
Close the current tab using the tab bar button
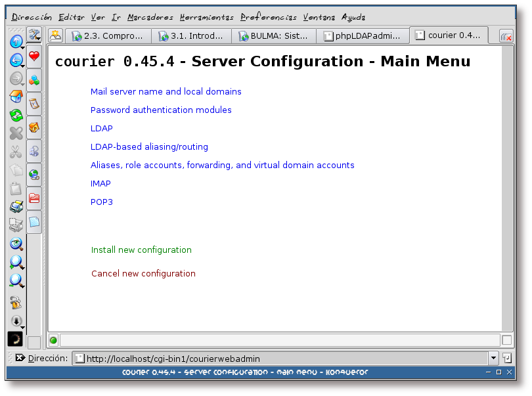[506, 37]
